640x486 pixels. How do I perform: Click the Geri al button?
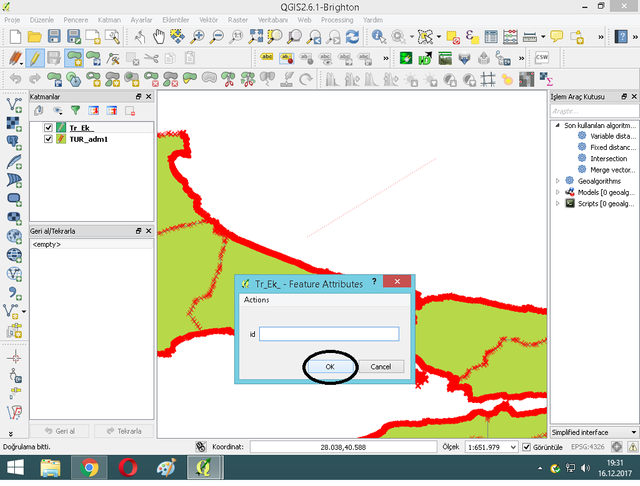[60, 431]
